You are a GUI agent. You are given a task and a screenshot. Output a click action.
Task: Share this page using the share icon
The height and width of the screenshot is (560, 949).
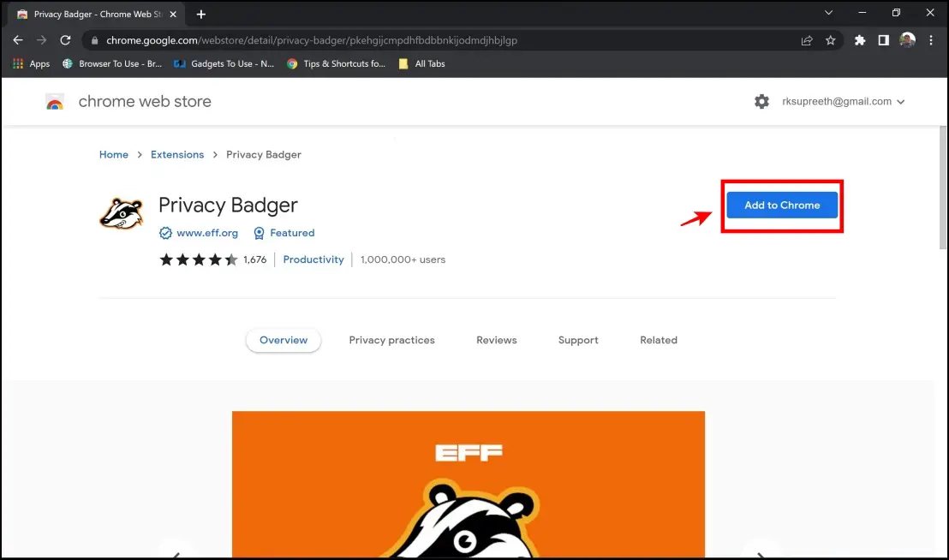(x=807, y=40)
